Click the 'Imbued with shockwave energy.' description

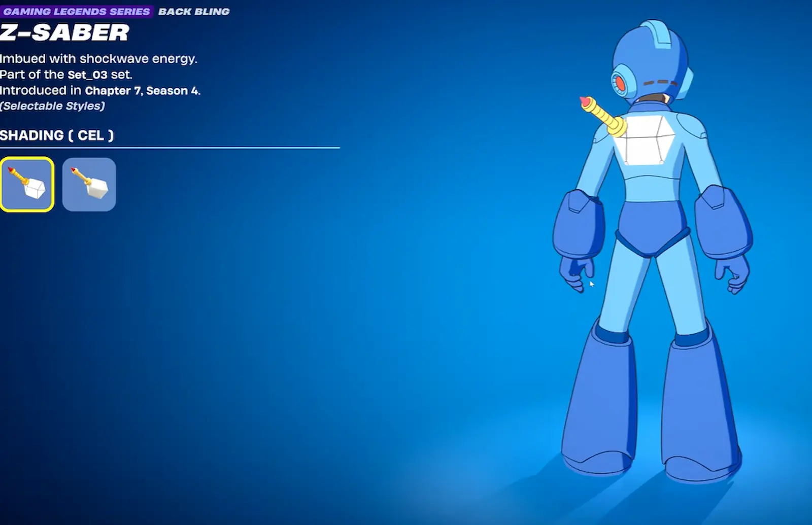pyautogui.click(x=98, y=59)
